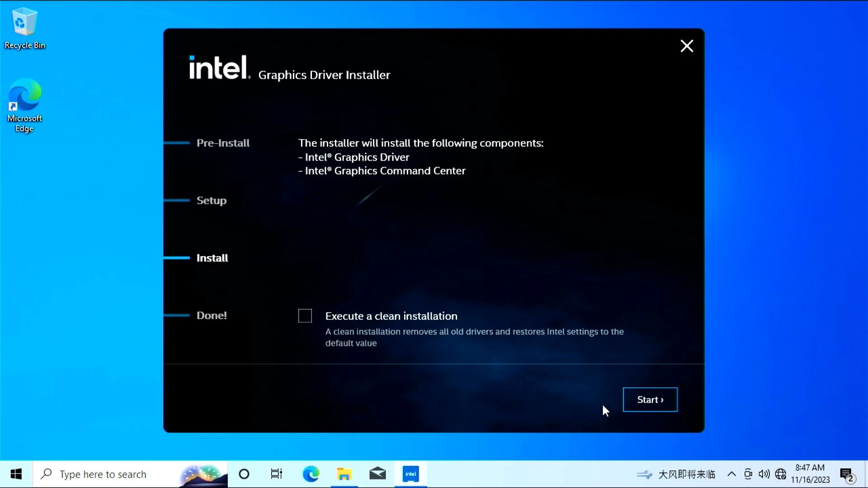The height and width of the screenshot is (488, 868).
Task: Open the Mail taskbar icon
Action: (378, 474)
